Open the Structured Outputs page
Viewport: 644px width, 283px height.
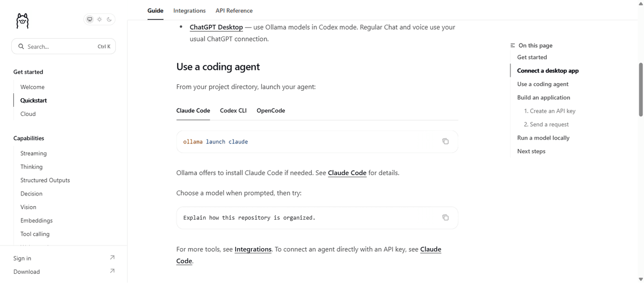coord(45,180)
